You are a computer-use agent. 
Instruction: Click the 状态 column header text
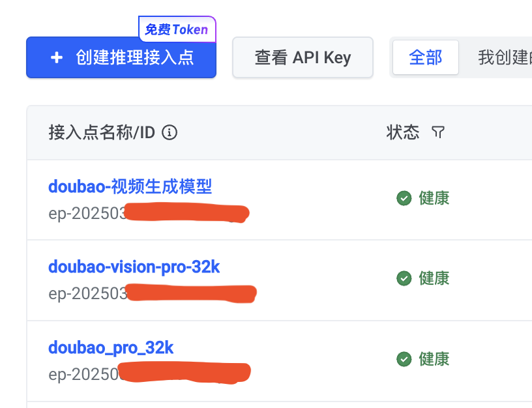pos(403,133)
